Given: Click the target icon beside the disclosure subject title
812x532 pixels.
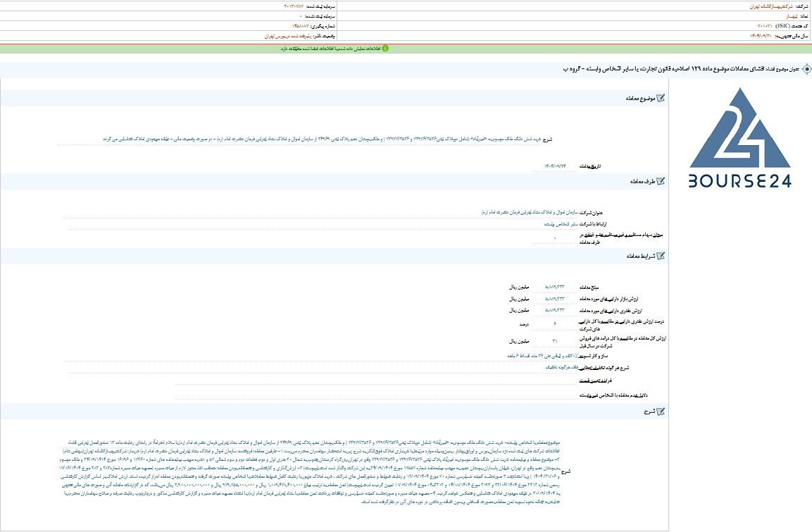Looking at the screenshot, I should 806,69.
